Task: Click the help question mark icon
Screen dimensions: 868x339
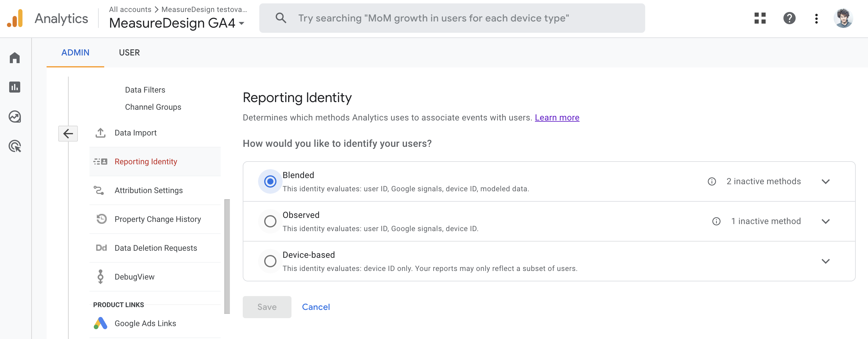Action: coord(789,18)
